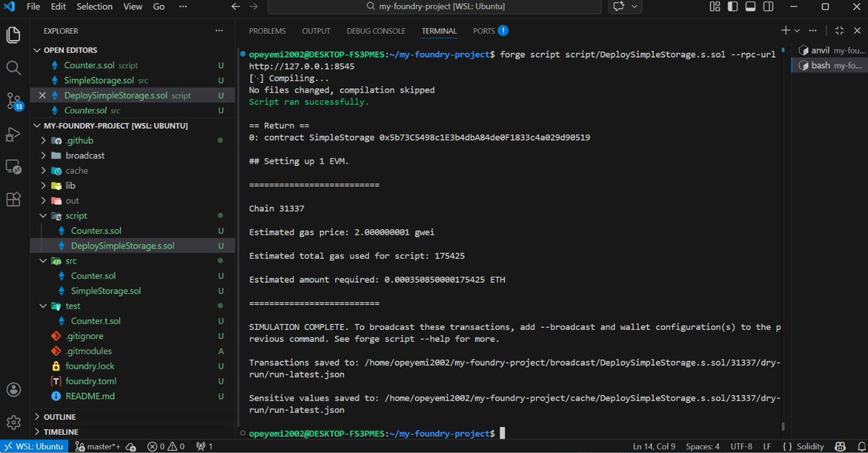Open the Copilot chat dropdown arrow
This screenshot has width=868, height=453.
[634, 7]
